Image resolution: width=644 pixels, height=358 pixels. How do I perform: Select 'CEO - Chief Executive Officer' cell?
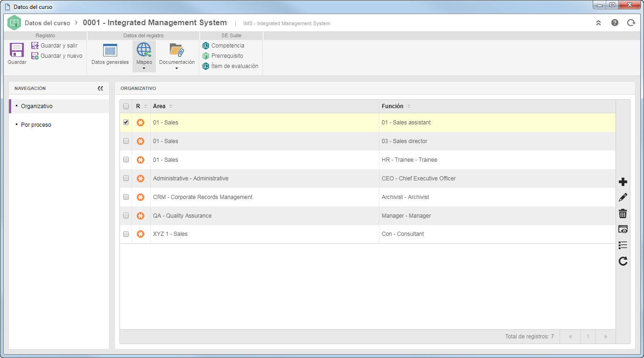click(x=497, y=179)
